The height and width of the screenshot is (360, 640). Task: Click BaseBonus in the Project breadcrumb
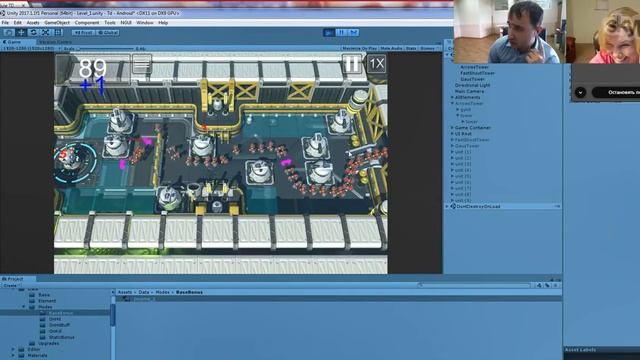[x=189, y=292]
